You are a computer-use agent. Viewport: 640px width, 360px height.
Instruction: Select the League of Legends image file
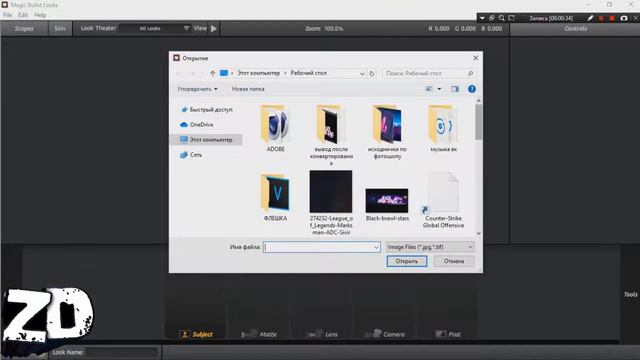331,202
